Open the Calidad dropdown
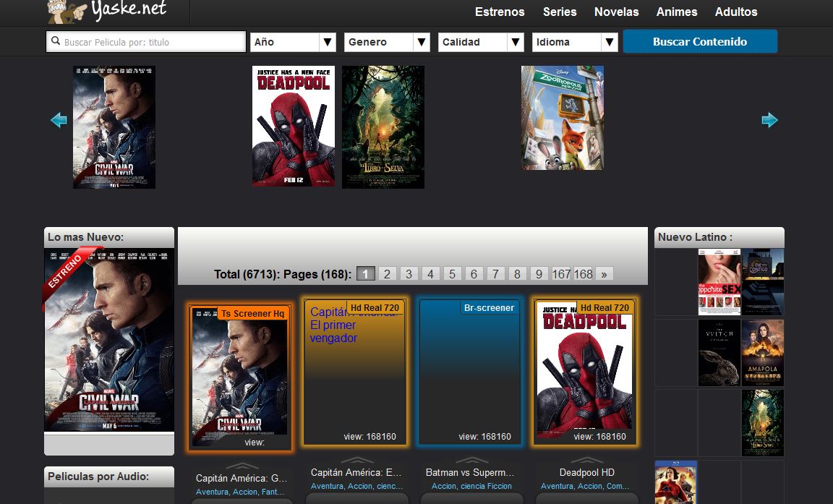 [x=480, y=41]
